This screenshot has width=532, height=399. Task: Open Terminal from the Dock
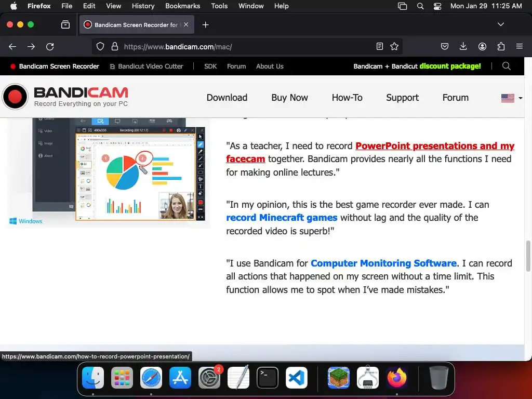click(x=268, y=378)
